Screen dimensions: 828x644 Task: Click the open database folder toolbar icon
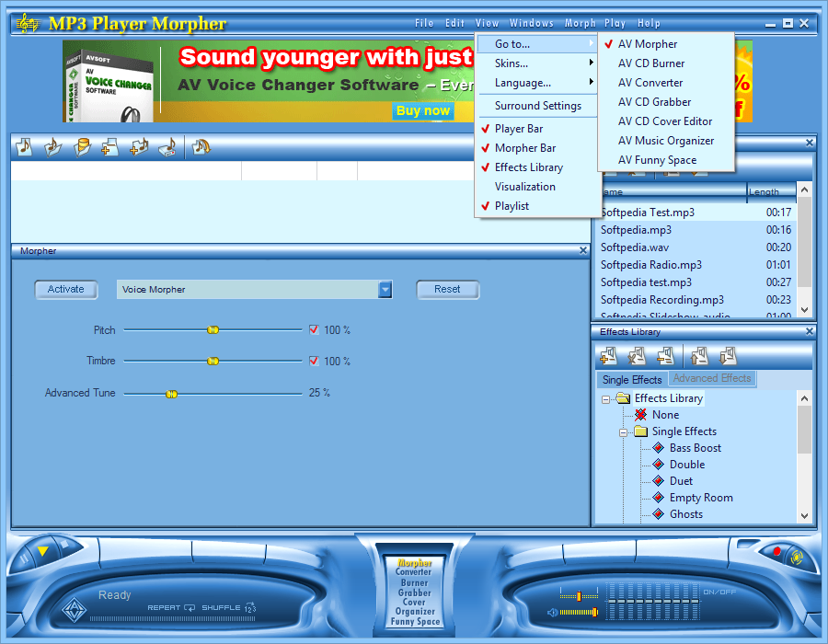82,147
